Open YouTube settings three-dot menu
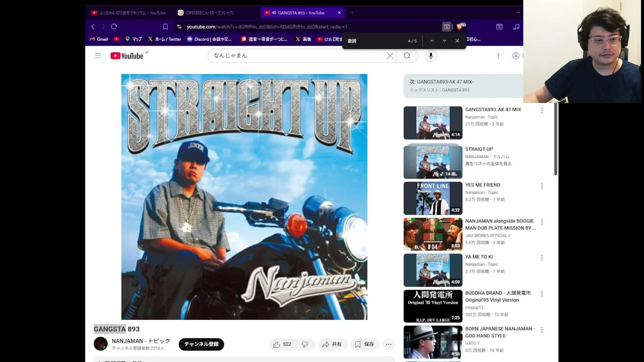644x362 pixels. pos(498,56)
